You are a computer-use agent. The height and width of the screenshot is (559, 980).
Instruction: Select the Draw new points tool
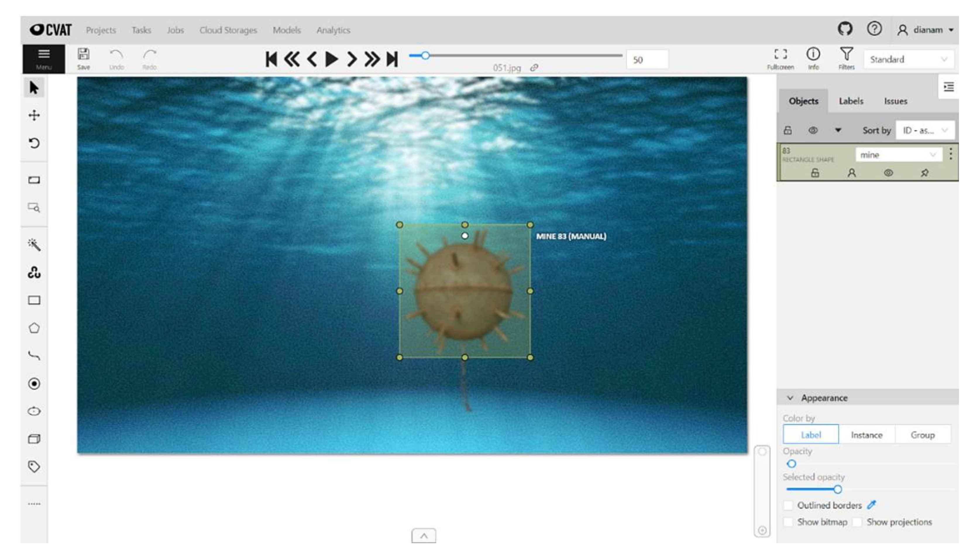[34, 384]
